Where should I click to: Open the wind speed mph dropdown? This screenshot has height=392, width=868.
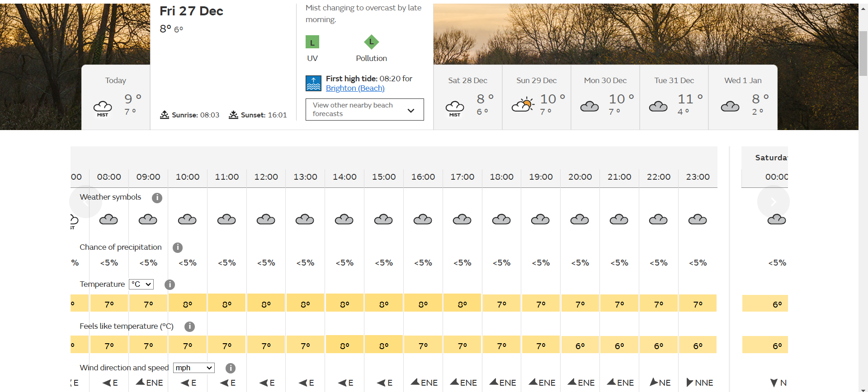pos(194,368)
